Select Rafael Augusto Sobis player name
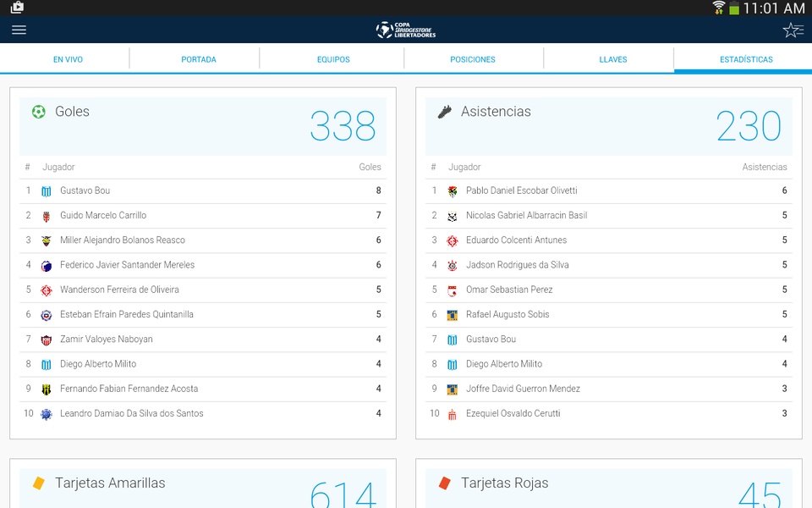Viewport: 812px width, 508px height. pyautogui.click(x=507, y=314)
